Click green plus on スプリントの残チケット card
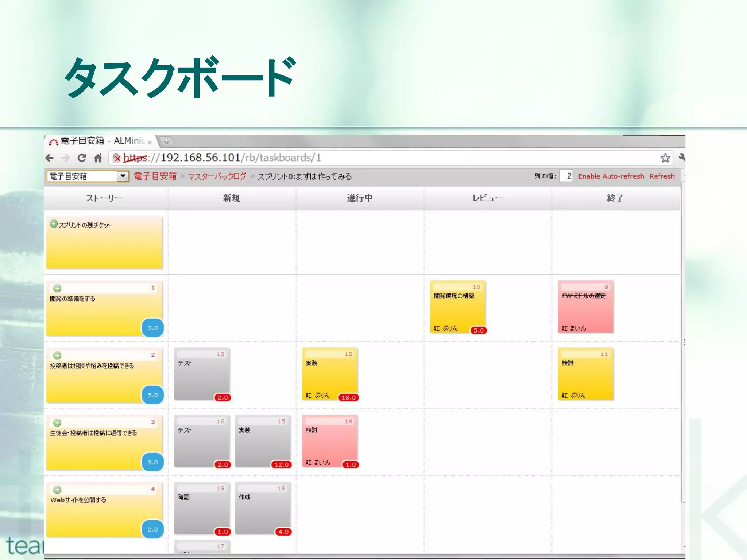 point(54,224)
